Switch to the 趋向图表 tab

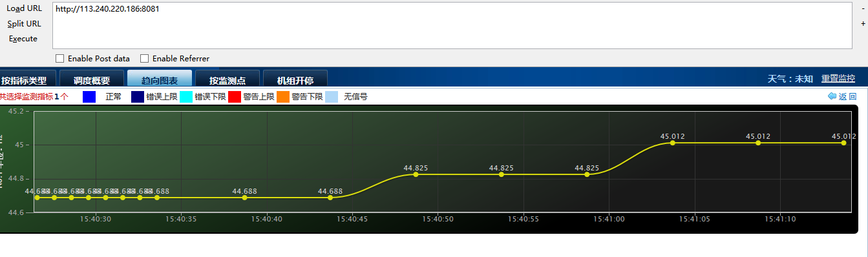pyautogui.click(x=160, y=79)
